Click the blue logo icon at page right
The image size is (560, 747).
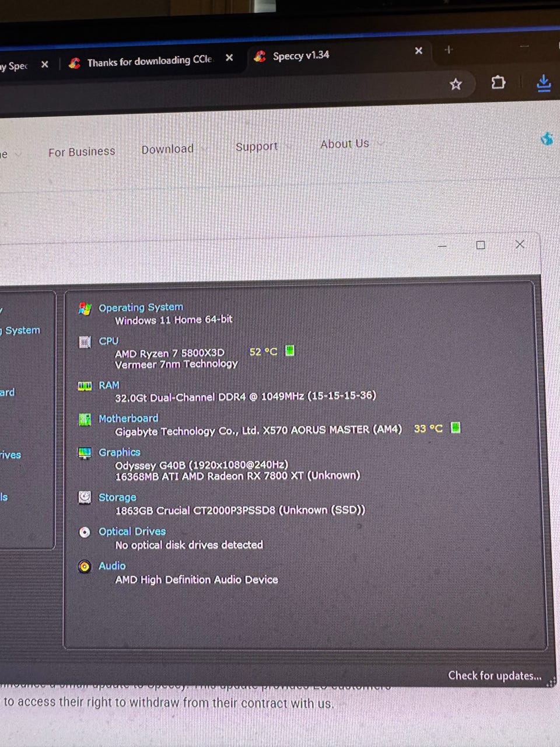[x=547, y=139]
